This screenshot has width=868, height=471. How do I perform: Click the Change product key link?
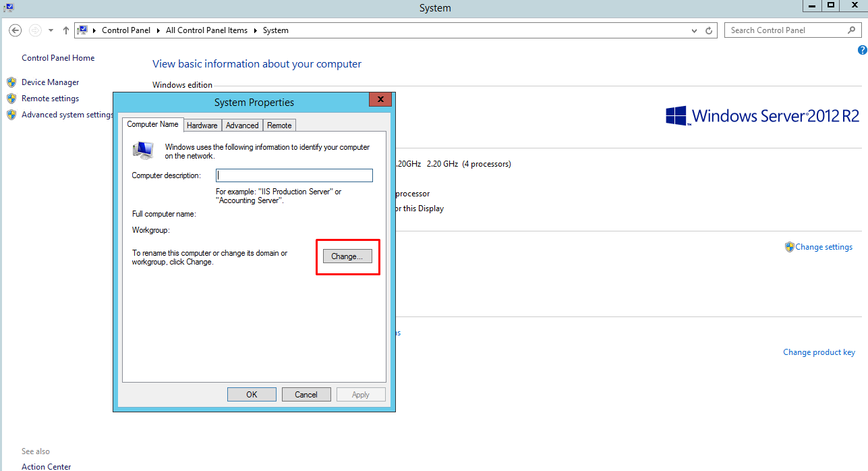point(819,352)
